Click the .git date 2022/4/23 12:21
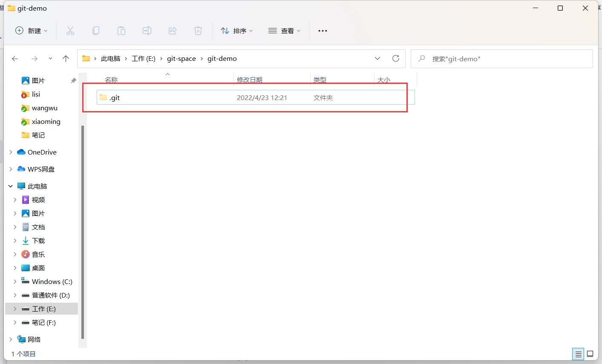Viewport: 602px width, 364px height. [x=262, y=97]
